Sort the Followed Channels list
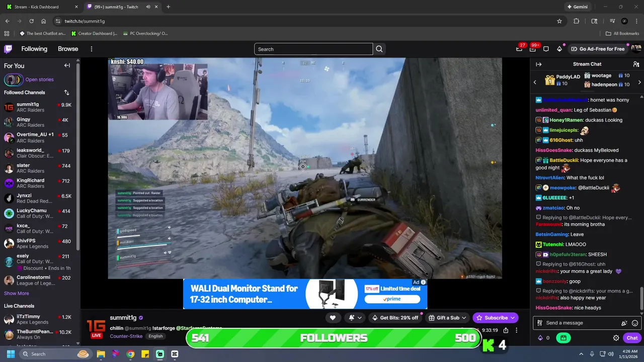 point(66,93)
